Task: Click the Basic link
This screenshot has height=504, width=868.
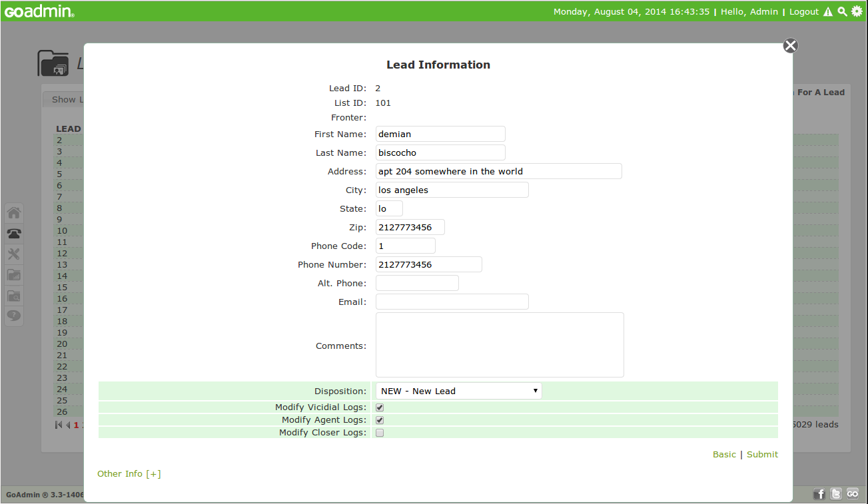Action: tap(724, 454)
